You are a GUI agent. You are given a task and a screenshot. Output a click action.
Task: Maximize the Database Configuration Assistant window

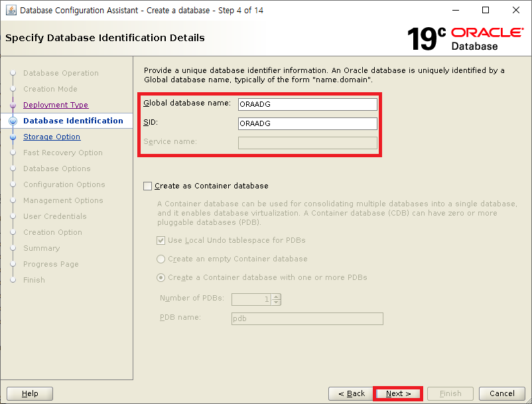point(486,10)
